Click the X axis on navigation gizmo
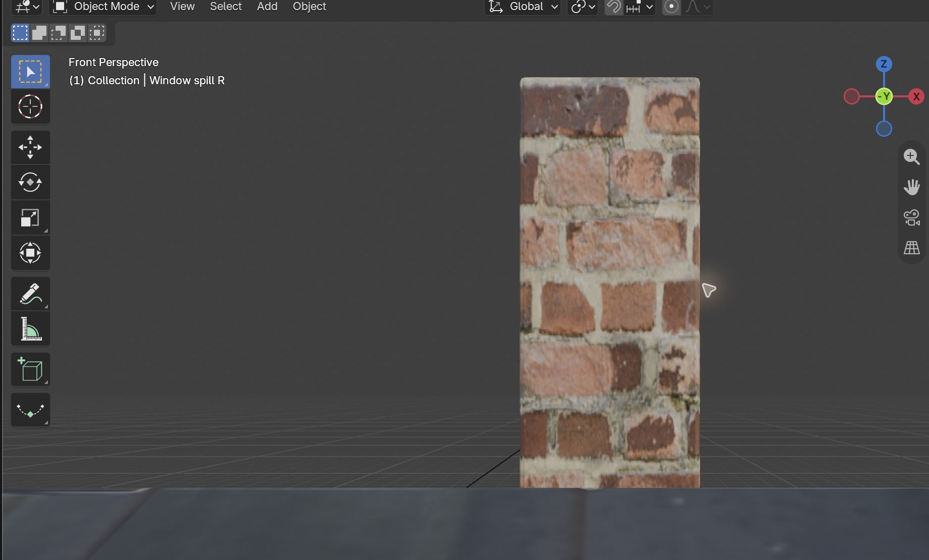The width and height of the screenshot is (929, 560). (916, 96)
